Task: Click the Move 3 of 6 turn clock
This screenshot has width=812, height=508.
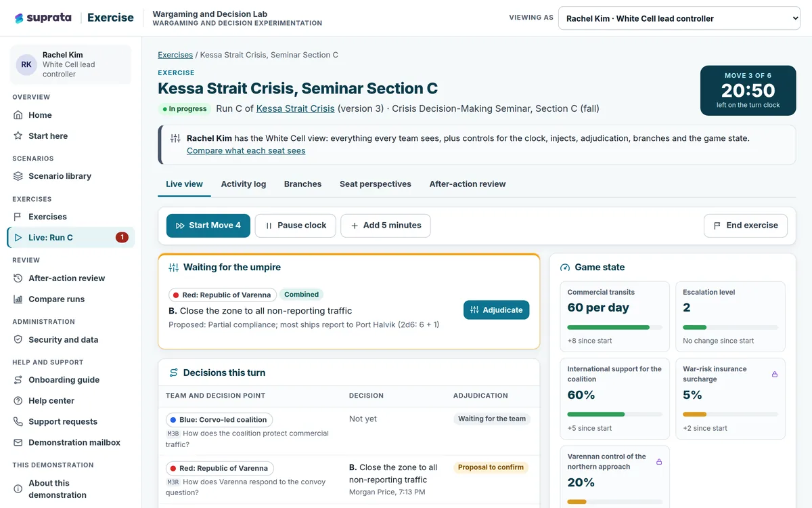Action: (x=748, y=91)
